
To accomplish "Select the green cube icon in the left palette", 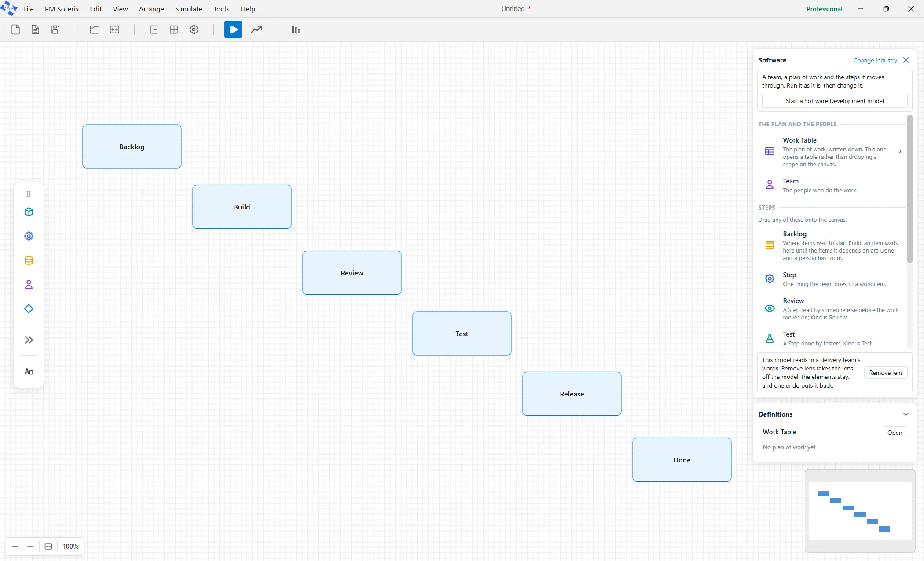I will 29,212.
